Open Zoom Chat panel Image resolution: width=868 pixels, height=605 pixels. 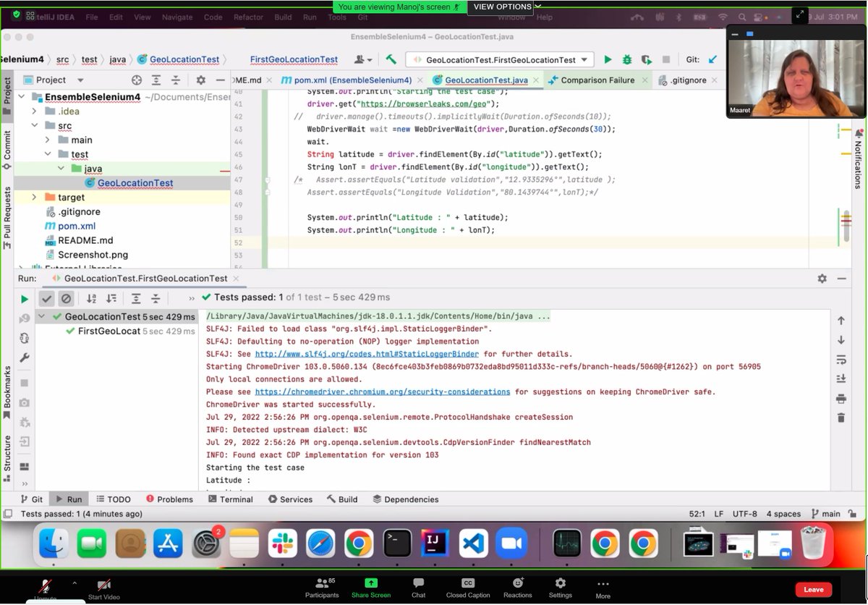coord(419,588)
